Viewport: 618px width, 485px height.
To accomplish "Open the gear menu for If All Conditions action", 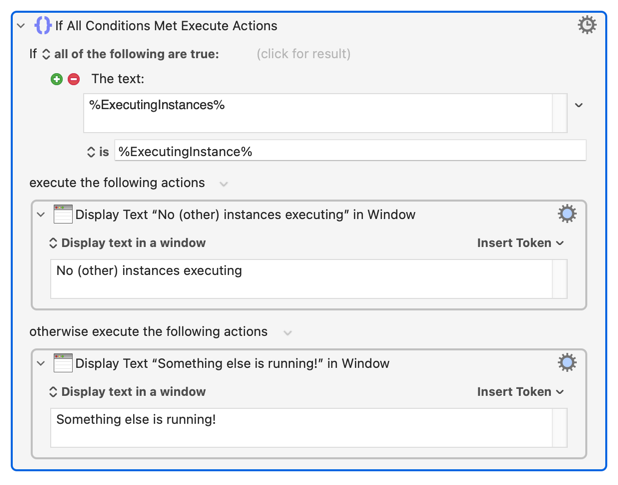I will coord(587,25).
